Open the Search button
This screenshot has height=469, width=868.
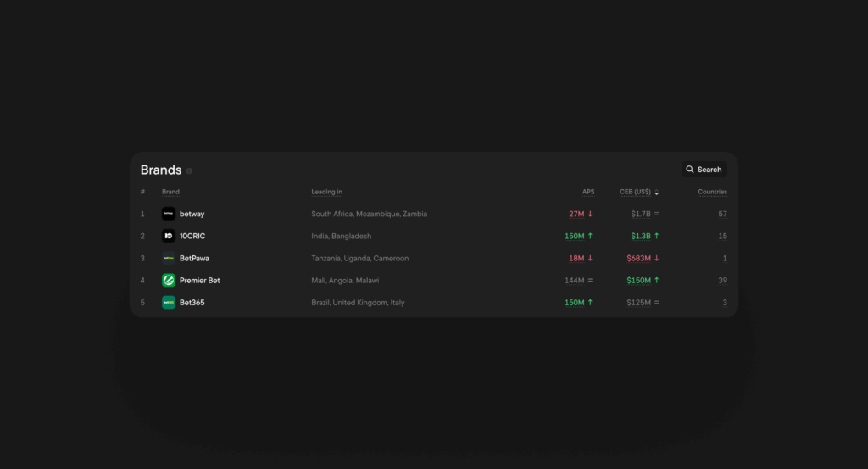point(704,170)
